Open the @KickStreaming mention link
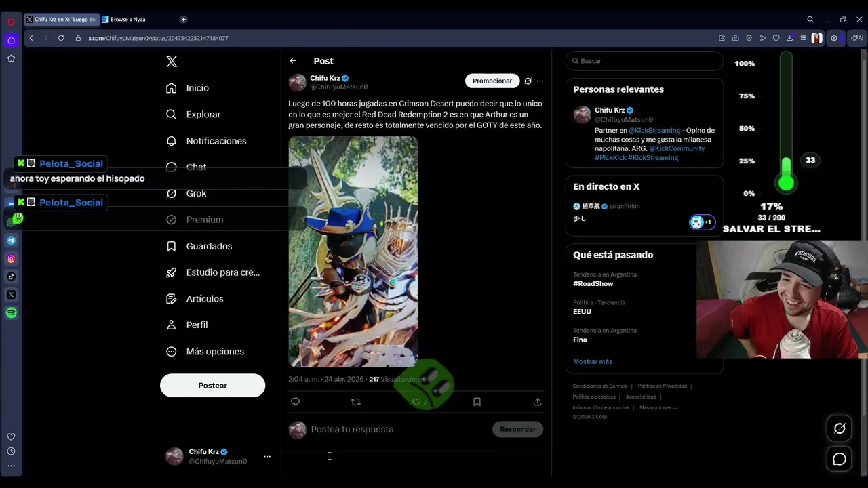Viewport: 868px width, 488px height. tap(654, 130)
